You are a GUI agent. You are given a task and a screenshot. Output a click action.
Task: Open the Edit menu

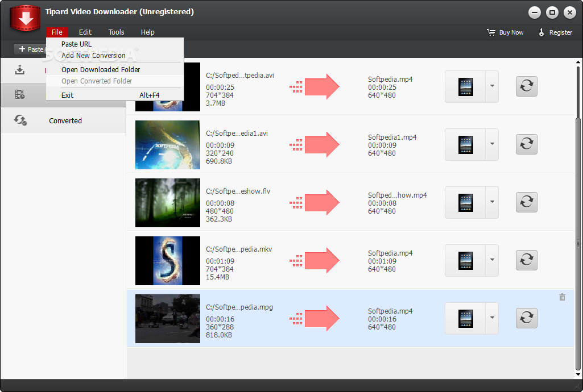85,32
